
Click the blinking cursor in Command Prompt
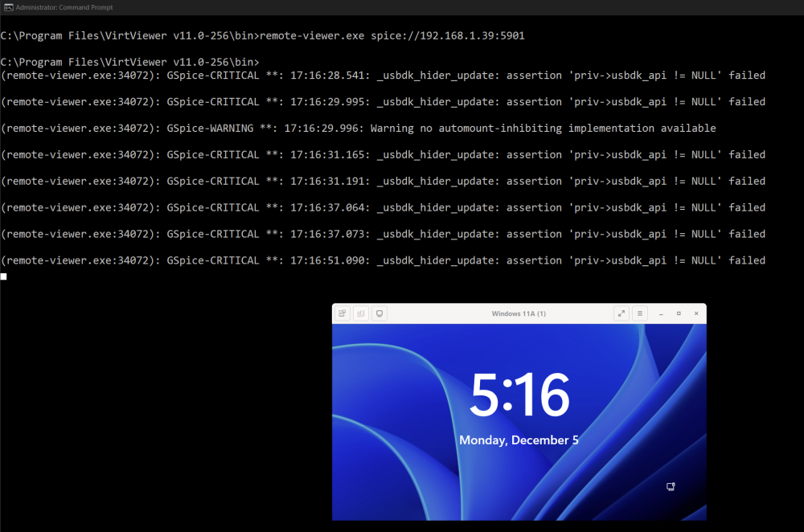pyautogui.click(x=3, y=276)
